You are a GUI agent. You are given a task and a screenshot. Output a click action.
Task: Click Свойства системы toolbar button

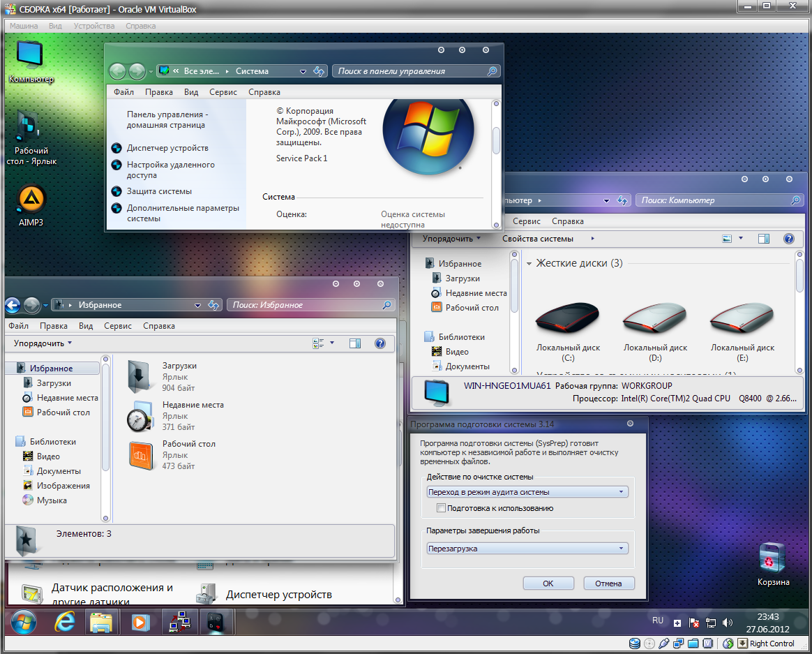click(x=538, y=239)
